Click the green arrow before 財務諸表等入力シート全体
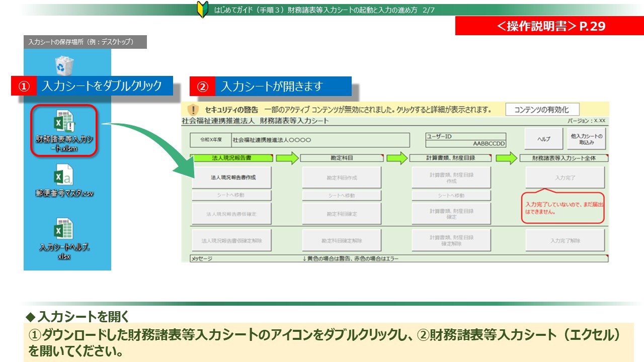 point(506,158)
